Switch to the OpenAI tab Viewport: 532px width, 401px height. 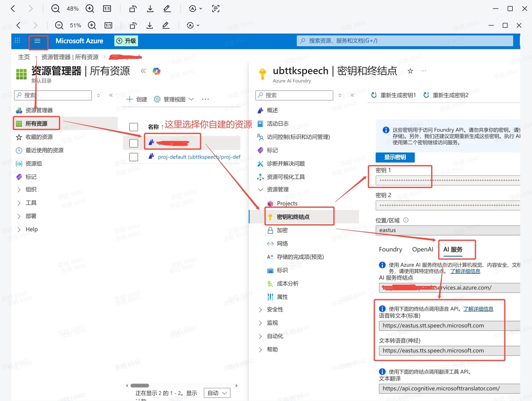click(422, 249)
